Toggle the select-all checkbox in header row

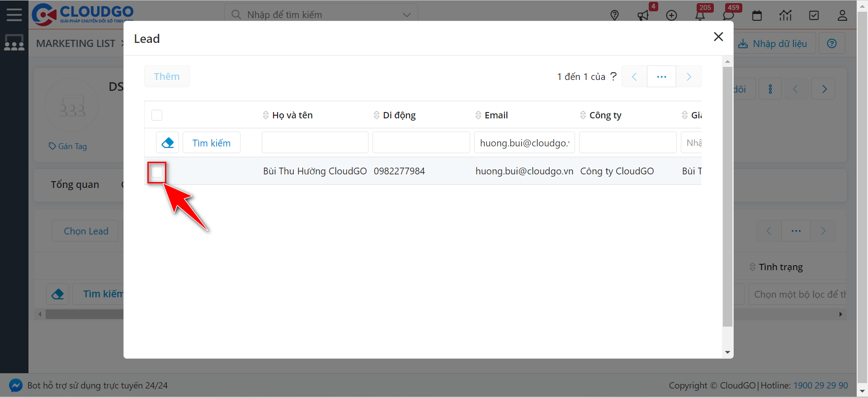pos(157,115)
